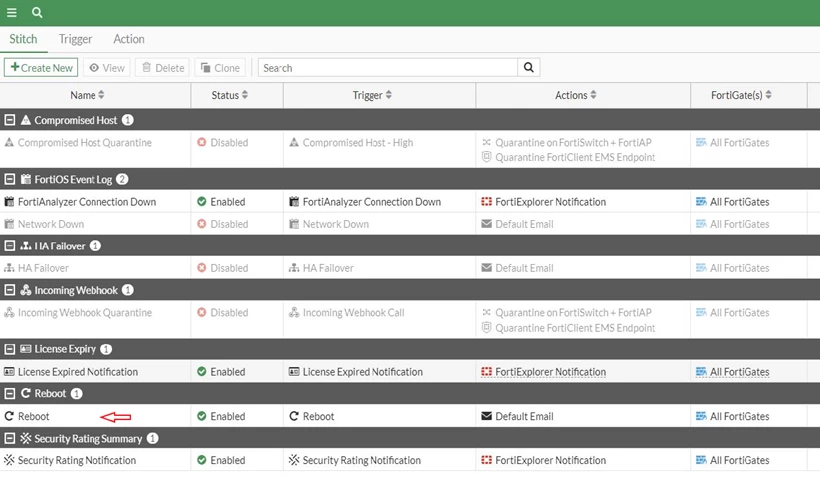Click the Create New button
The width and height of the screenshot is (820, 480).
(x=41, y=67)
